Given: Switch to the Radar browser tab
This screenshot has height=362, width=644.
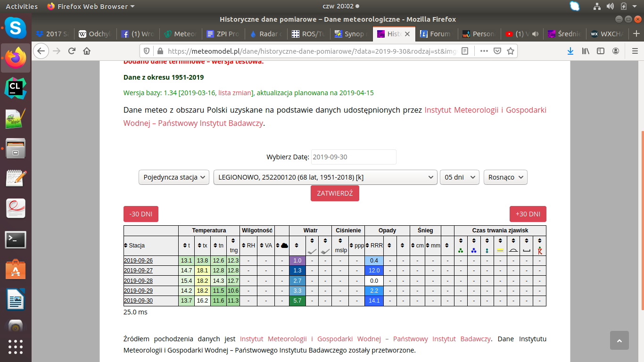Looking at the screenshot, I should (266, 34).
